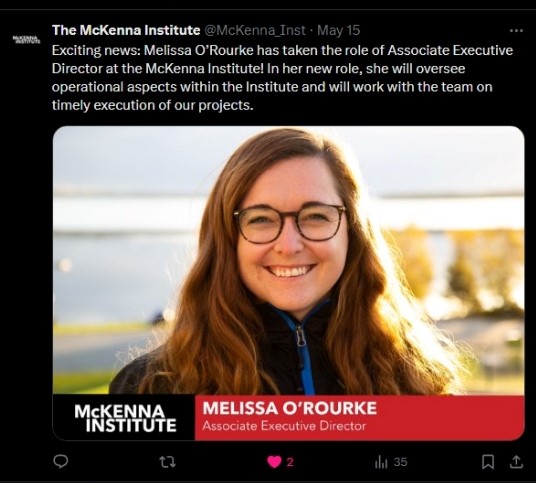
Task: Click the 35 views count
Action: coord(400,462)
